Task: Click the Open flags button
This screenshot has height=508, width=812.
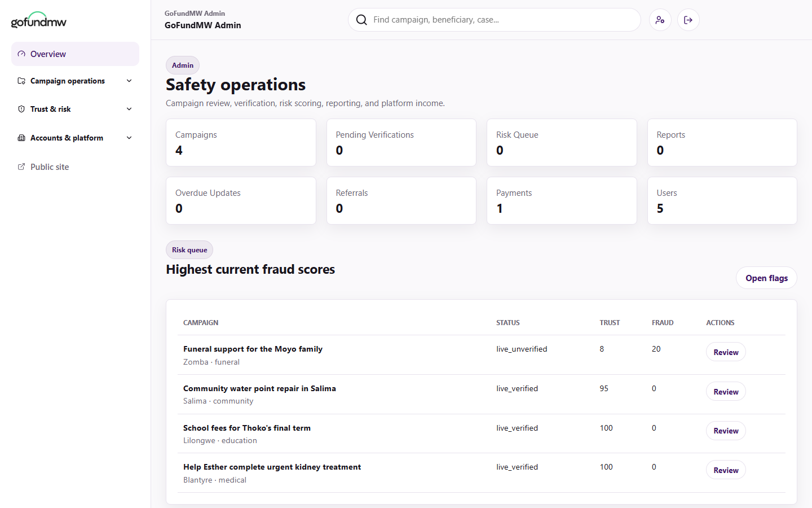Action: click(x=766, y=278)
